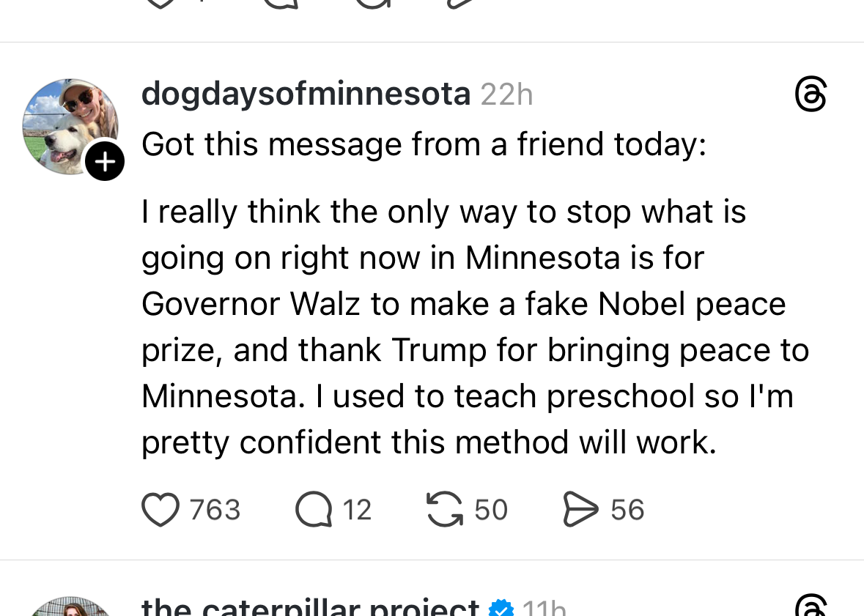Open replies via the comment bubble icon
The image size is (864, 616).
(313, 510)
